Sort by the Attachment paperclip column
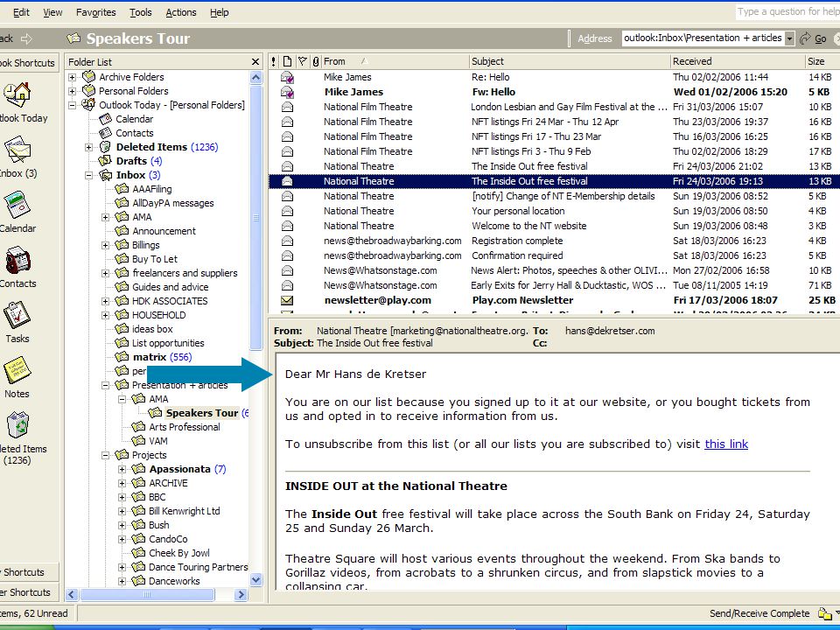This screenshot has height=630, width=840. coord(316,61)
